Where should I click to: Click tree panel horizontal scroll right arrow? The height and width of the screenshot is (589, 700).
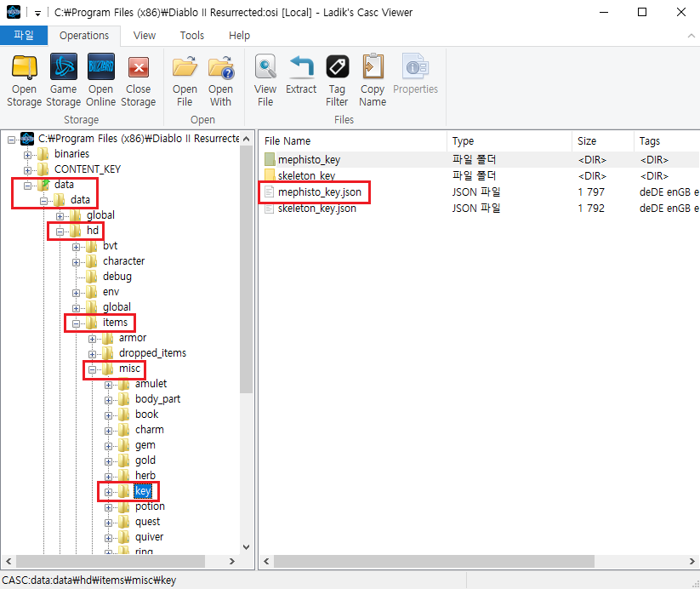tap(231, 561)
